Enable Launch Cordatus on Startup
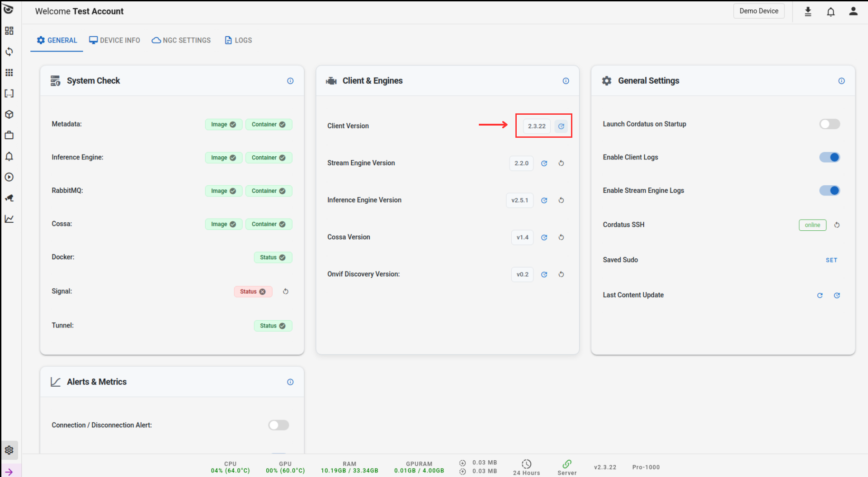The image size is (868, 477). click(830, 124)
